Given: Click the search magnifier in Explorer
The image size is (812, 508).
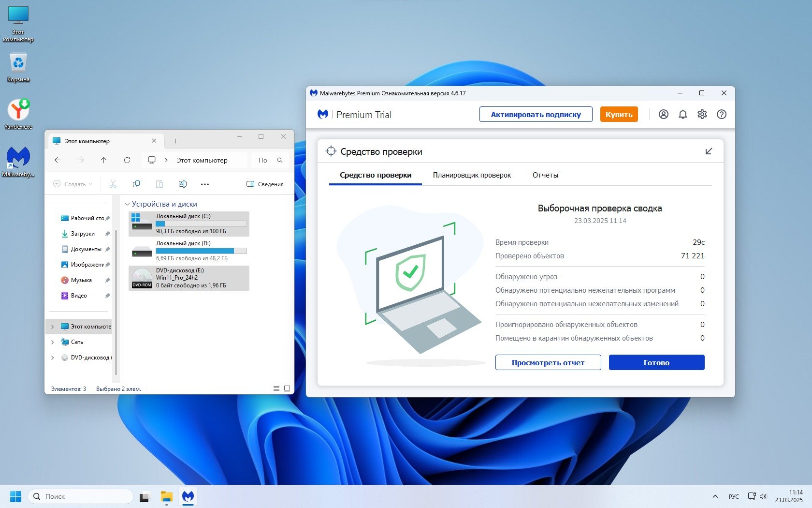Looking at the screenshot, I should point(280,160).
